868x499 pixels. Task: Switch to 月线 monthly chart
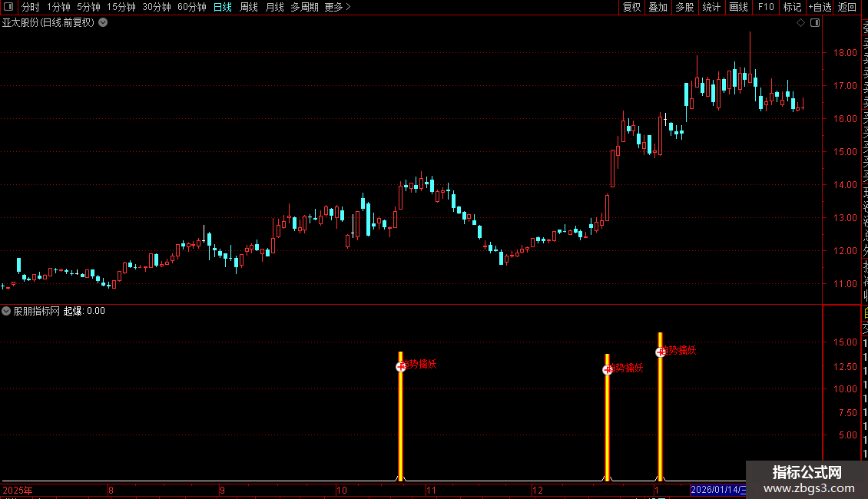point(274,7)
